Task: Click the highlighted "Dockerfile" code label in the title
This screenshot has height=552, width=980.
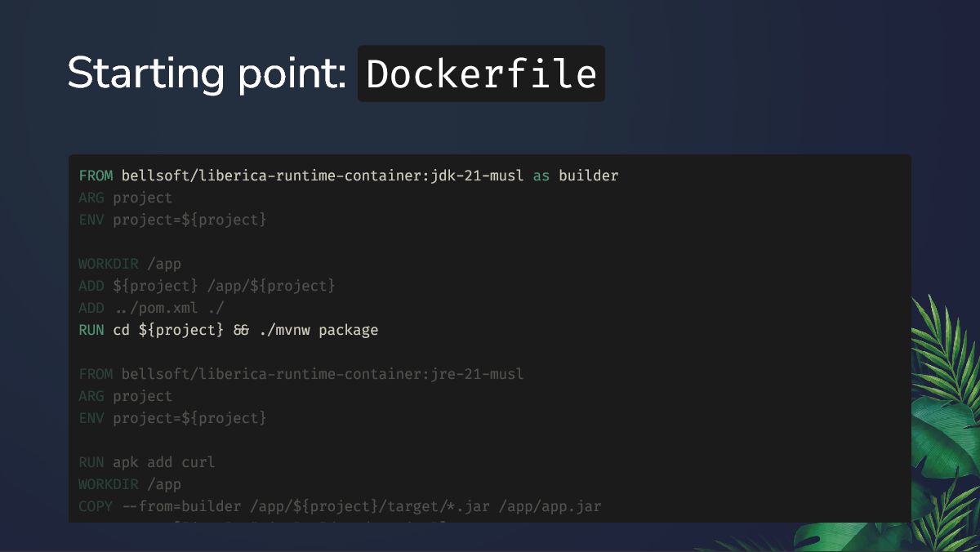Action: (481, 73)
